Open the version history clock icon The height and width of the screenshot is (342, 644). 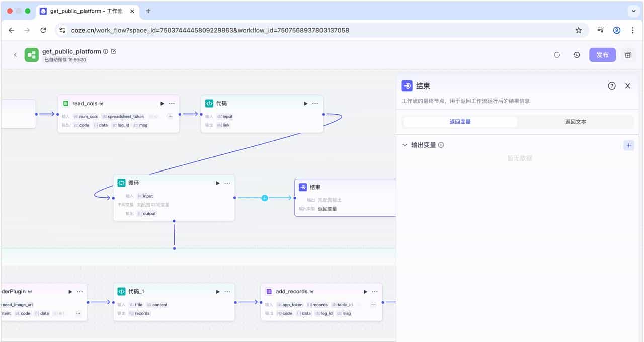[x=577, y=55]
